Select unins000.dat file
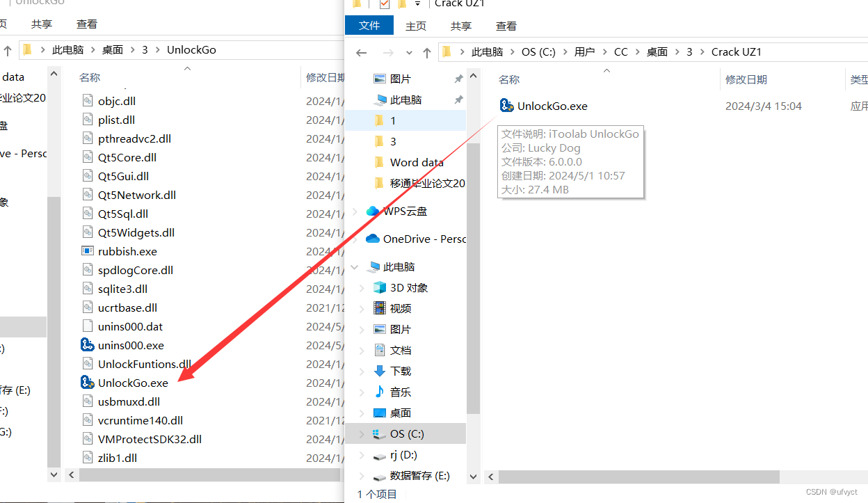 [130, 326]
